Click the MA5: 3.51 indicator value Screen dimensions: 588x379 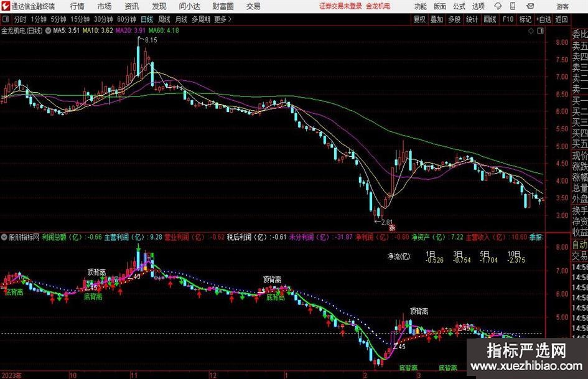[x=67, y=30]
